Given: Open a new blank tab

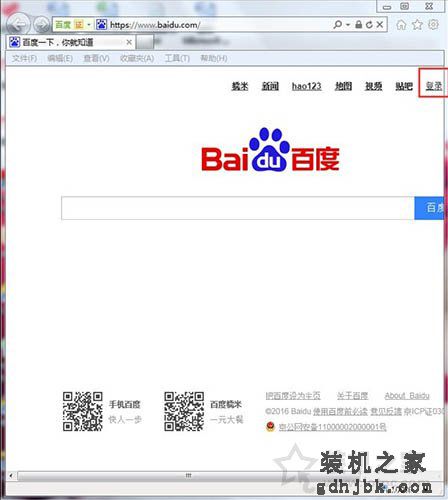Looking at the screenshot, I should click(144, 42).
